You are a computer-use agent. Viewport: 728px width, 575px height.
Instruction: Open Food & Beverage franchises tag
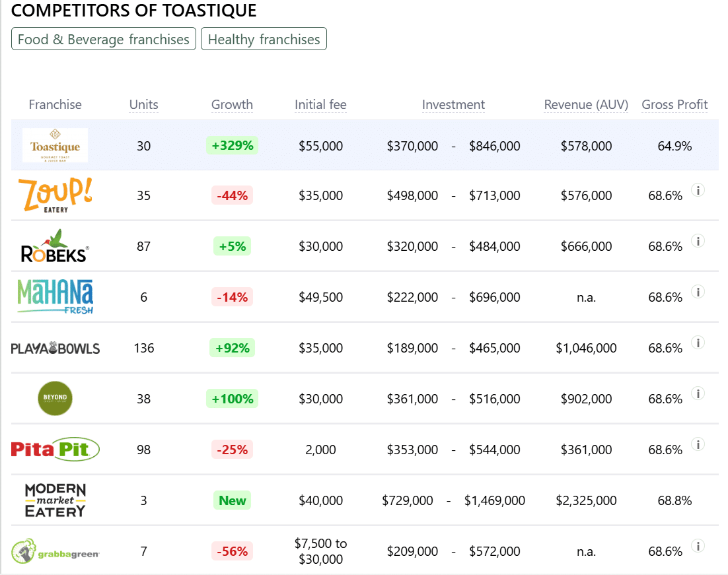[x=104, y=39]
